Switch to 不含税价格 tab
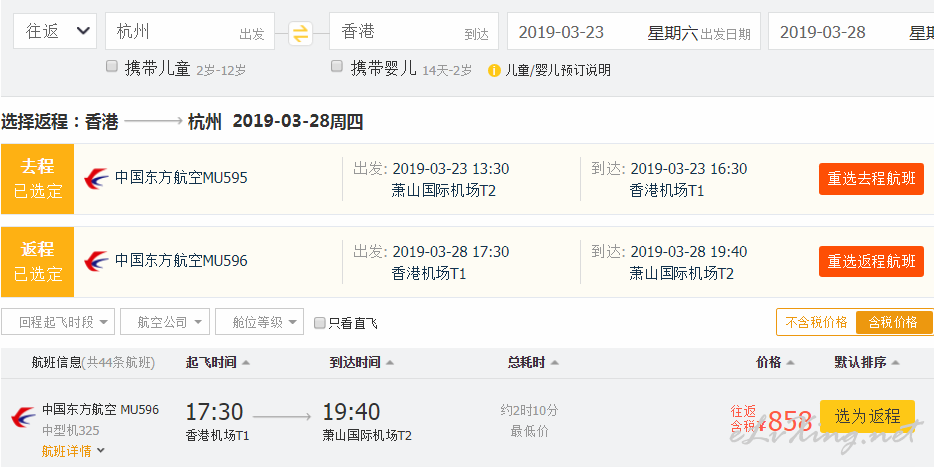This screenshot has width=934, height=467. 816,322
